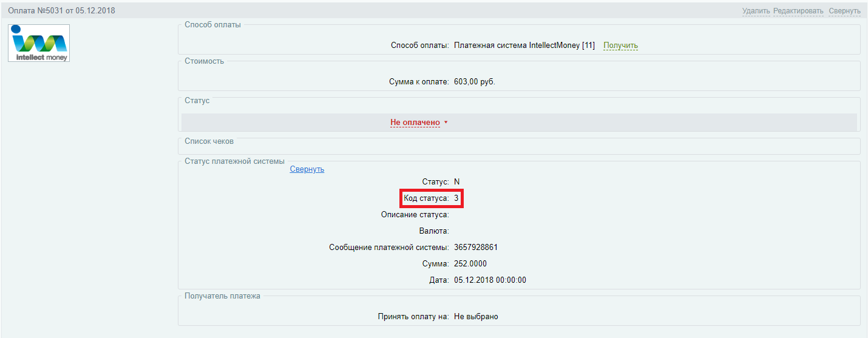Click red arrow next to Не оплачено

[x=446, y=123]
